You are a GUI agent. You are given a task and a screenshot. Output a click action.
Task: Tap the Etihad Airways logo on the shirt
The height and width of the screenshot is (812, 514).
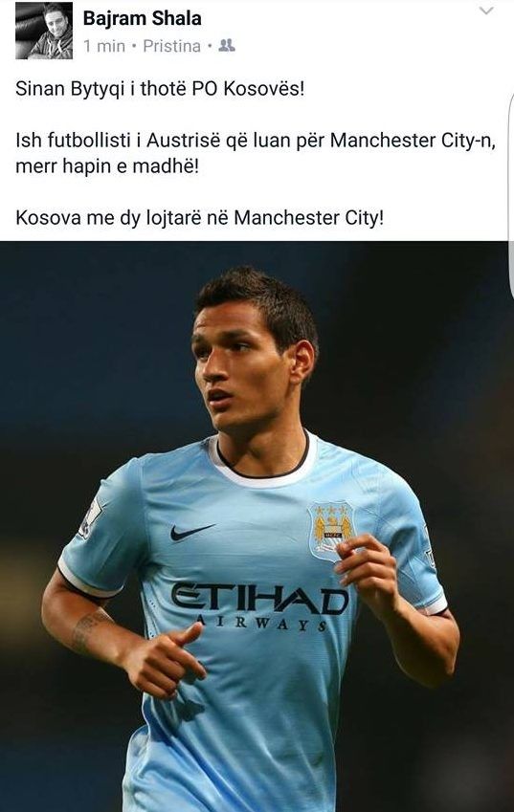tap(259, 607)
